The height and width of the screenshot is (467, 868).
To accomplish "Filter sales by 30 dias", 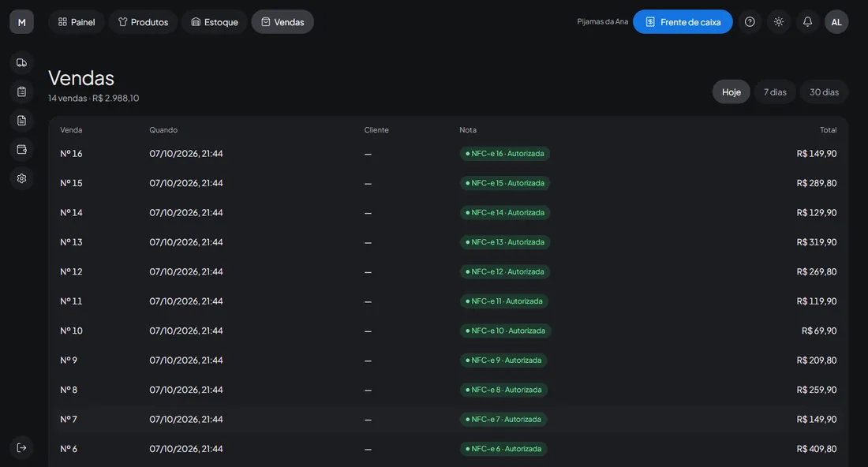I will pyautogui.click(x=825, y=92).
